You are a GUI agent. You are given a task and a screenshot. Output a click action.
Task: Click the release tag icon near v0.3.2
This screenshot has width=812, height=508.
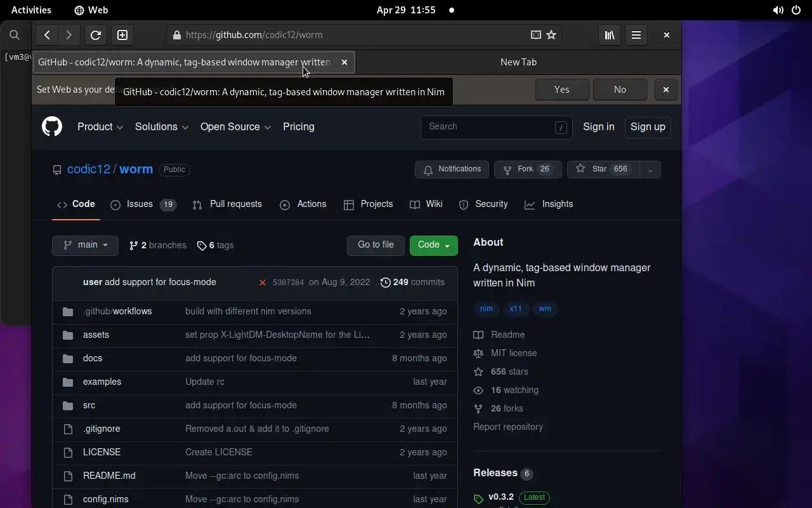(478, 499)
